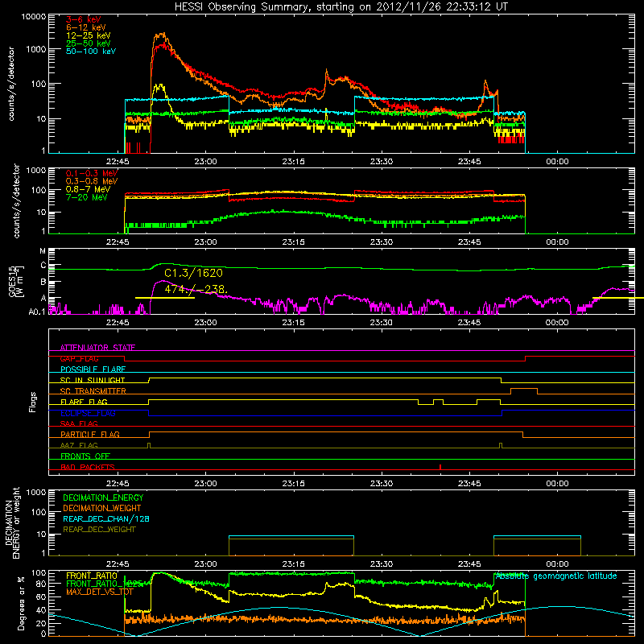Select the 0.1-0.3 MeV legend label
Image resolution: width=644 pixels, height=644 pixels.
pos(92,173)
